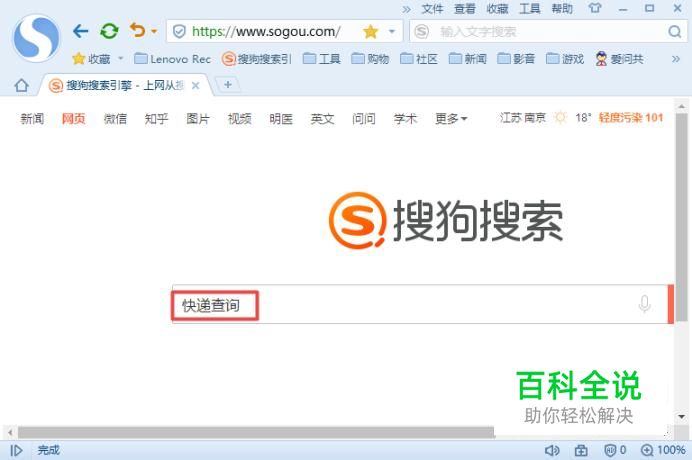Click the home page house icon
The height and width of the screenshot is (460, 692).
tap(21, 85)
